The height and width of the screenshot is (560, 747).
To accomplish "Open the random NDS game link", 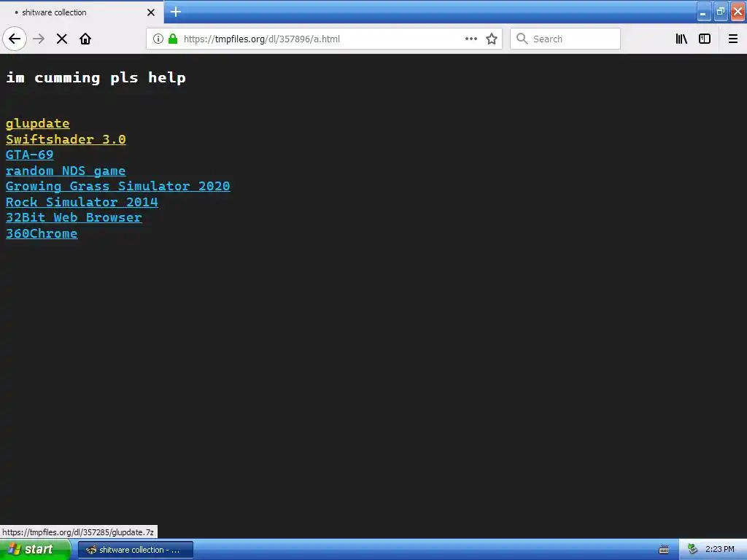I will [66, 171].
